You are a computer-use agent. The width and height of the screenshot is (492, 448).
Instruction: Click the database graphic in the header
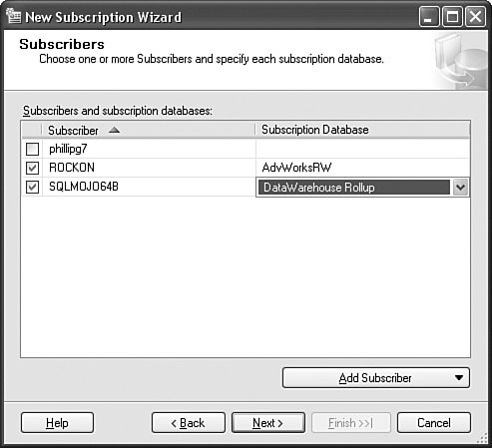click(x=460, y=62)
